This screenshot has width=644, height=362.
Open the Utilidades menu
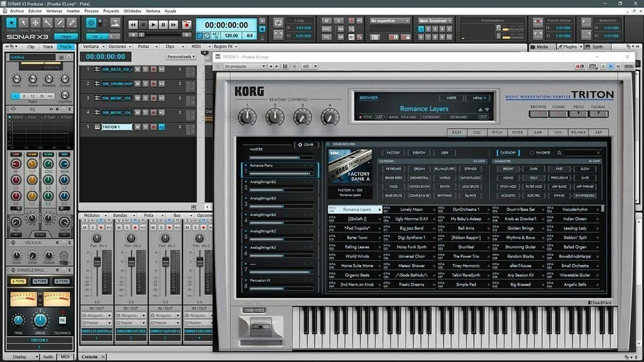pyautogui.click(x=132, y=11)
